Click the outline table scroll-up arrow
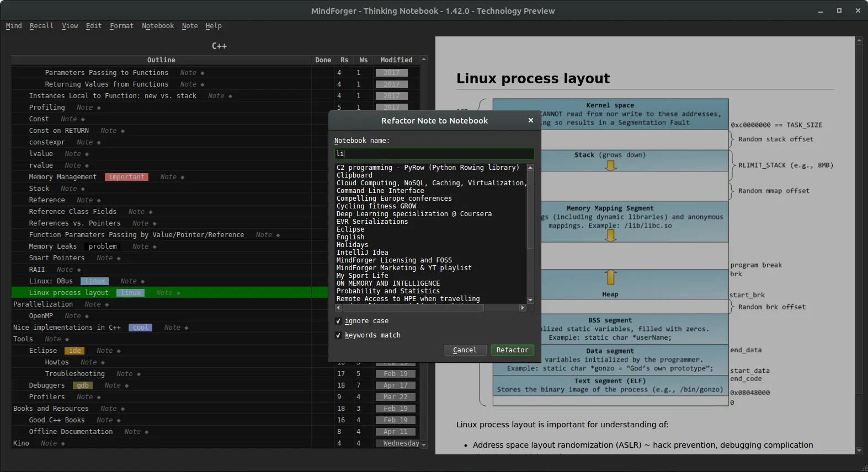The height and width of the screenshot is (472, 868). click(424, 59)
